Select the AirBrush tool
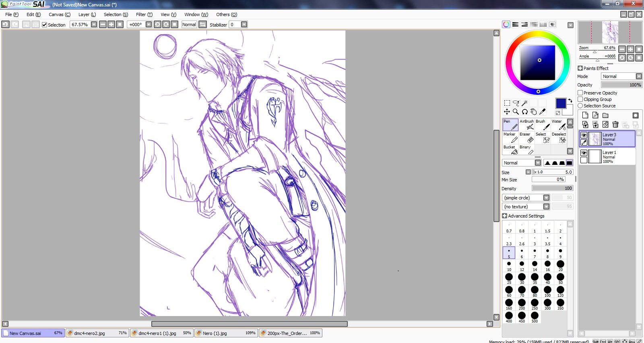Viewport: 644px width, 343px height. [526, 125]
